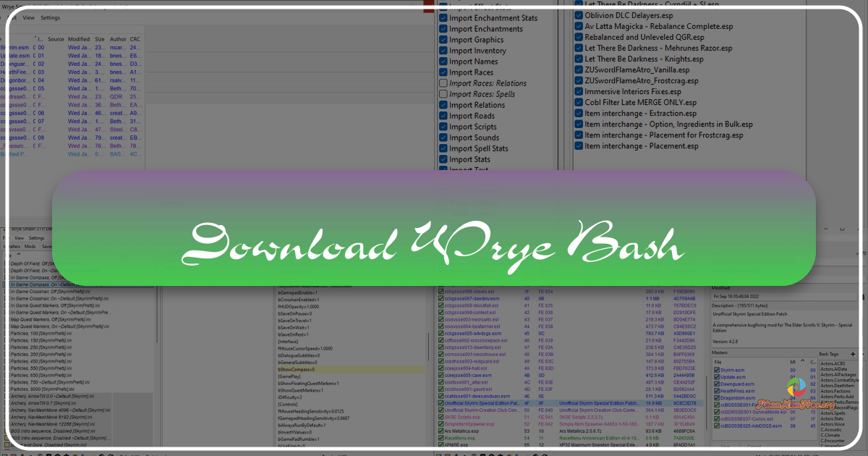Select the Actors.Spells bash tag
Viewport: 868px width, 456px height.
833,413
